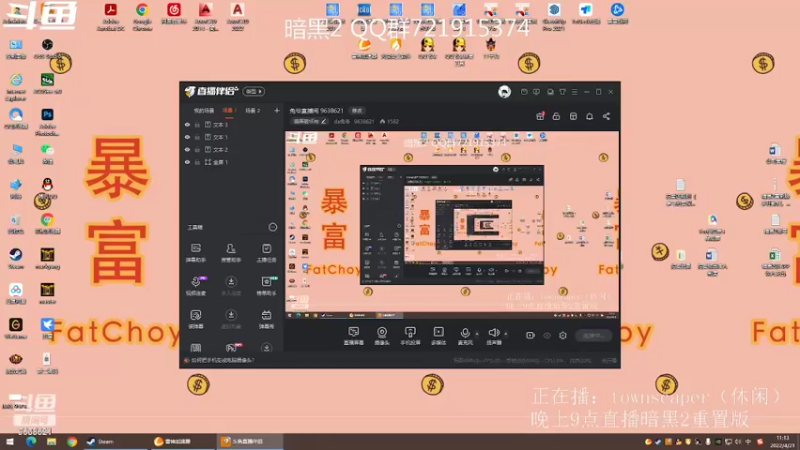Open the 弹幕秀 TV-shaped tool

266,319
